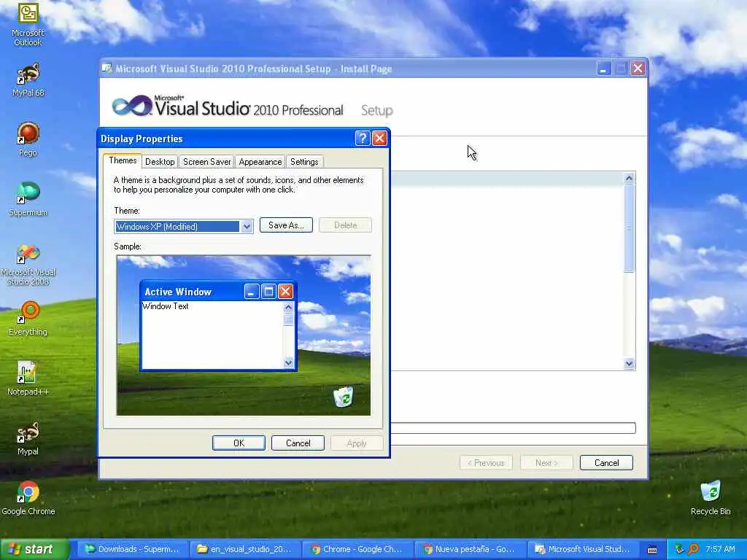This screenshot has width=747, height=560.
Task: Switch to the Desktop tab
Action: pos(160,162)
